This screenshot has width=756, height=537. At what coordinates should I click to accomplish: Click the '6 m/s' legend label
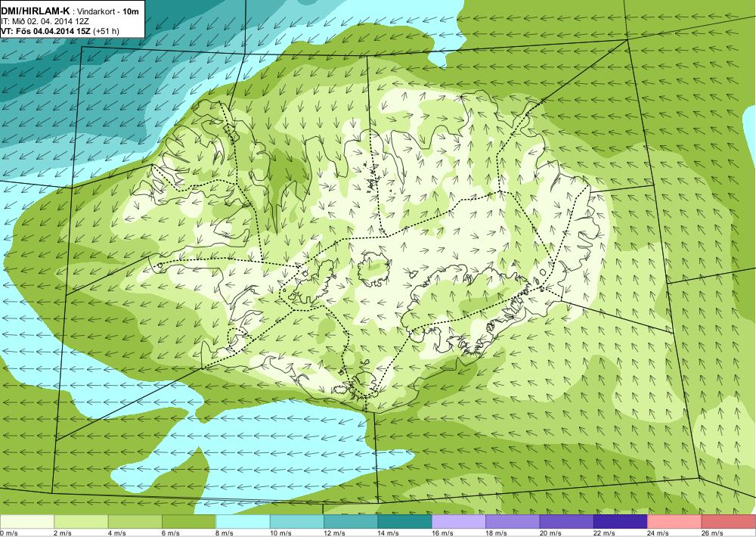click(171, 533)
